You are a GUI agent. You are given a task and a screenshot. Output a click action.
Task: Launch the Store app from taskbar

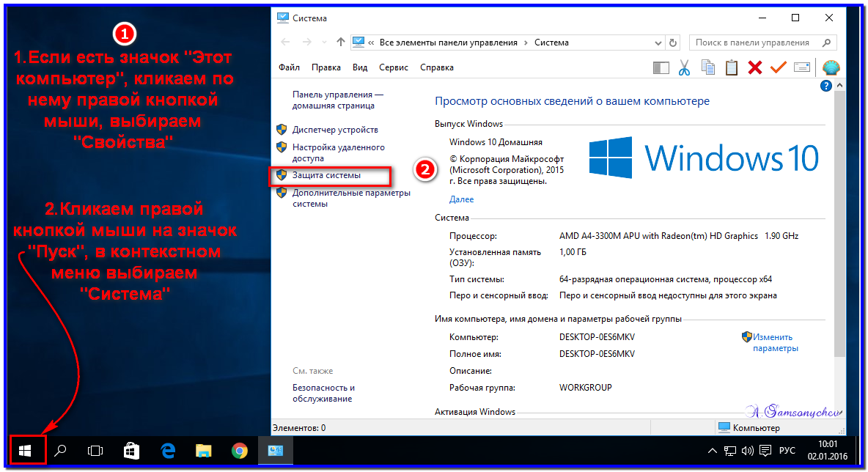[x=131, y=451]
